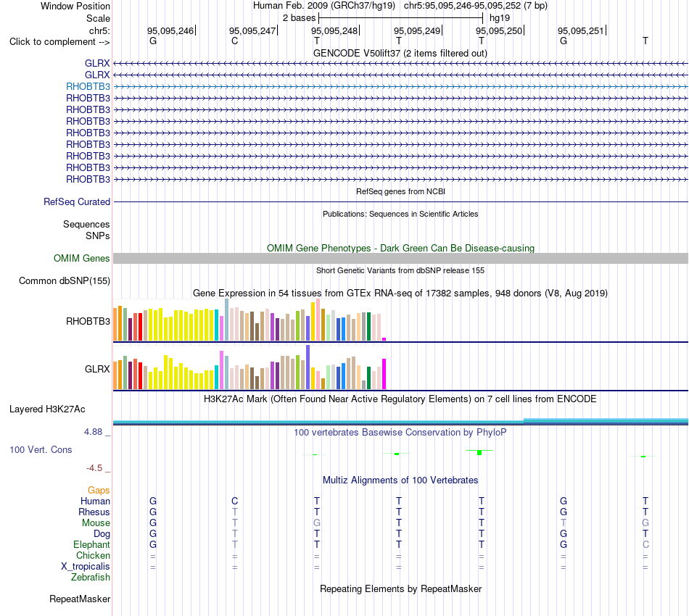Viewport: 689px width, 616px height.
Task: Click 'Repeating Elements by RepeatMasker' title
Action: click(x=400, y=589)
